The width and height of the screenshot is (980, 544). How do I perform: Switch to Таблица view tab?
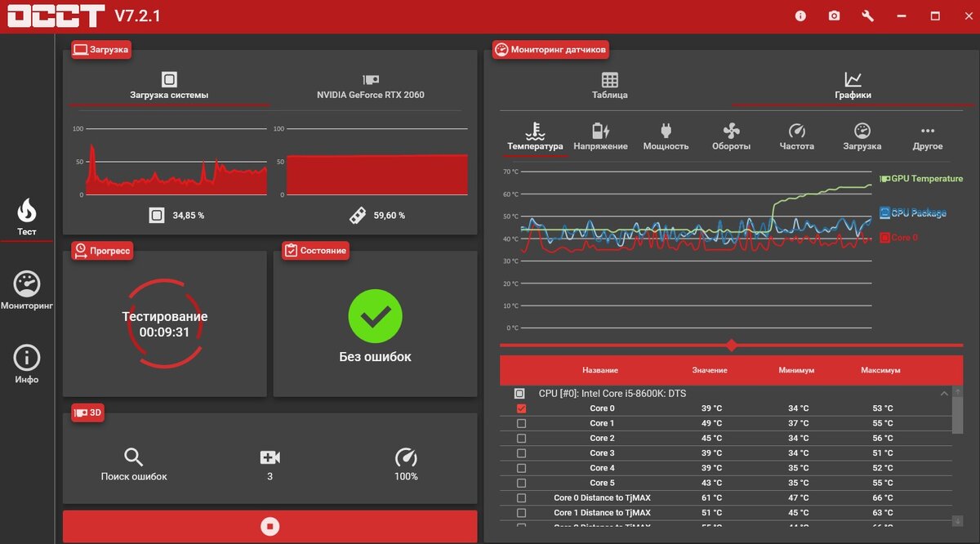610,86
